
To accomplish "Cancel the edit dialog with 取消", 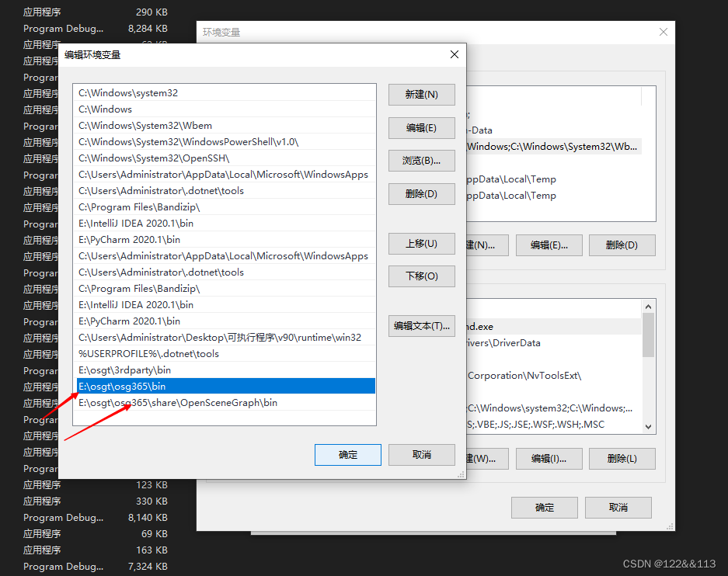I will 421,455.
